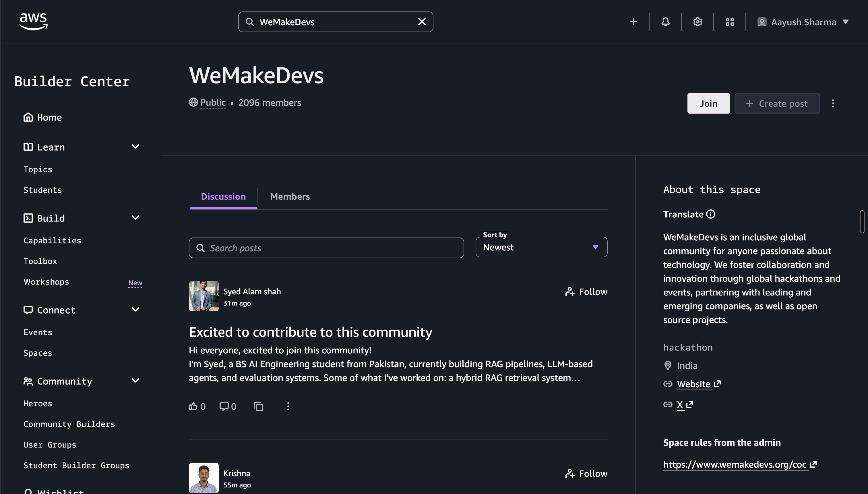Open Aayush Sharma account dropdown
868x494 pixels.
click(x=803, y=22)
